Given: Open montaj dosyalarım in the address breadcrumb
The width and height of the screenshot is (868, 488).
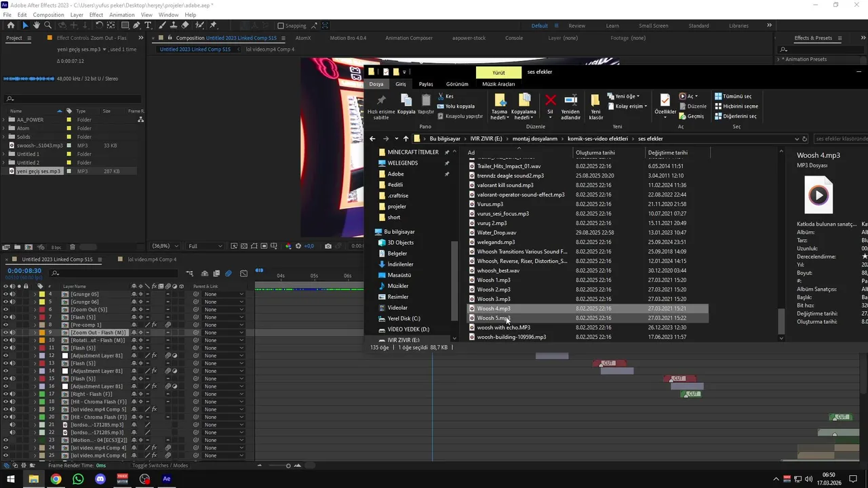Looking at the screenshot, I should (534, 138).
